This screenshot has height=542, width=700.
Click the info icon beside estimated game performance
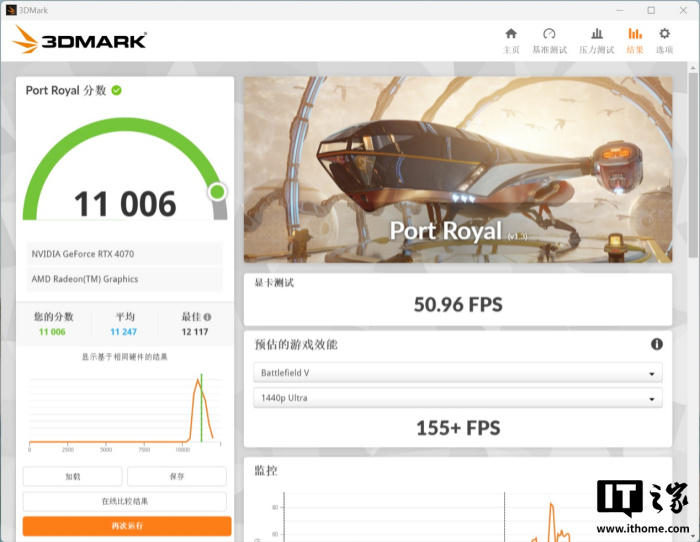point(657,344)
